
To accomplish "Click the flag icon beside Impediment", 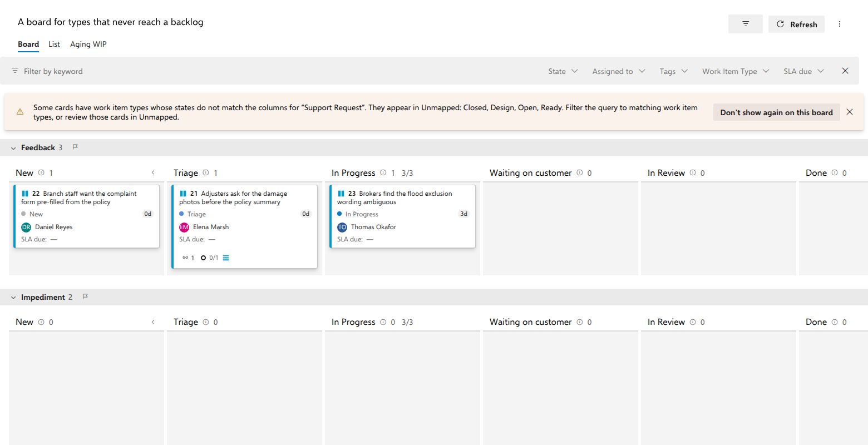I will [x=85, y=296].
